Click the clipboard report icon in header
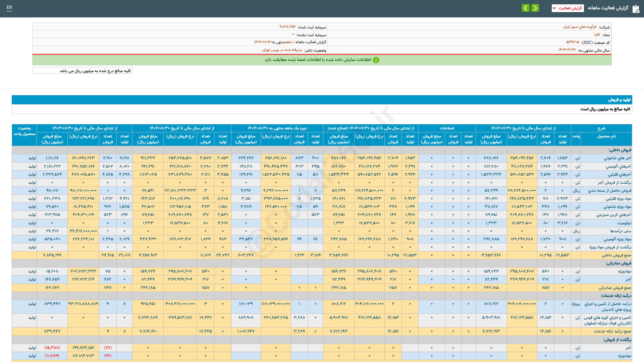 636,9
